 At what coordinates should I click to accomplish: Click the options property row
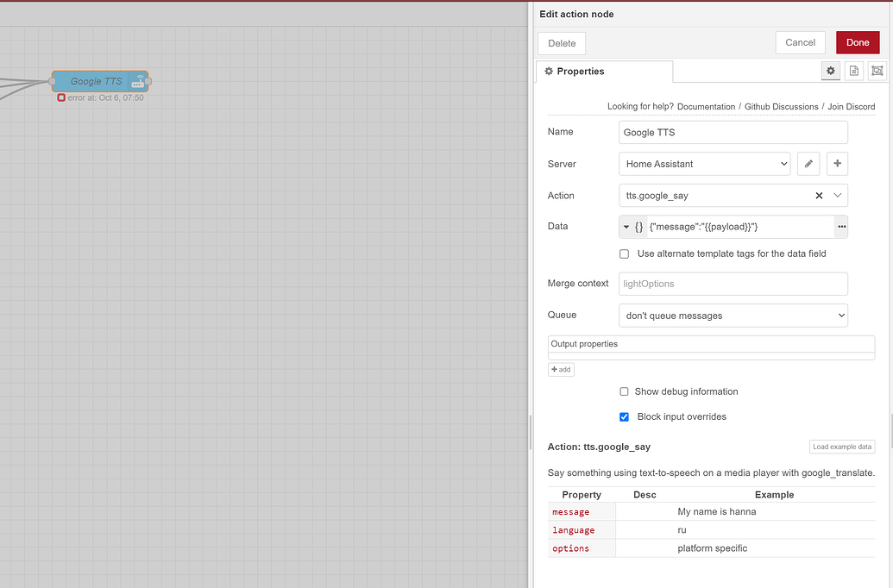click(711, 548)
